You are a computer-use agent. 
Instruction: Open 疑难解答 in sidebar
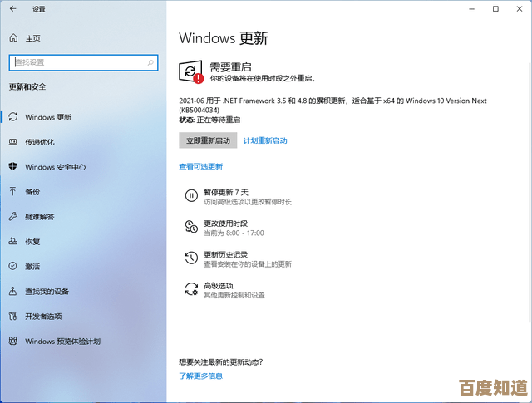click(x=39, y=216)
